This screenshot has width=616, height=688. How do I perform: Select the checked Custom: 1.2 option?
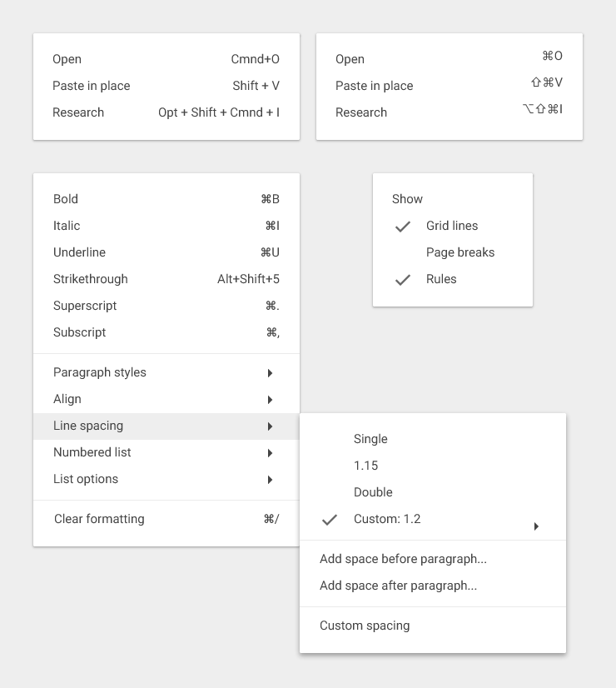click(387, 519)
